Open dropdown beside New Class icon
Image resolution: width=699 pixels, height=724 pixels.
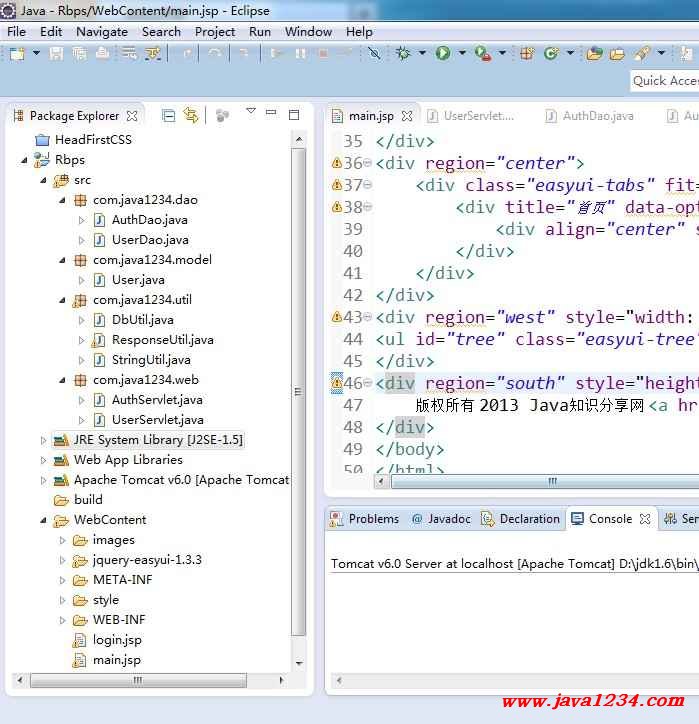tap(570, 54)
